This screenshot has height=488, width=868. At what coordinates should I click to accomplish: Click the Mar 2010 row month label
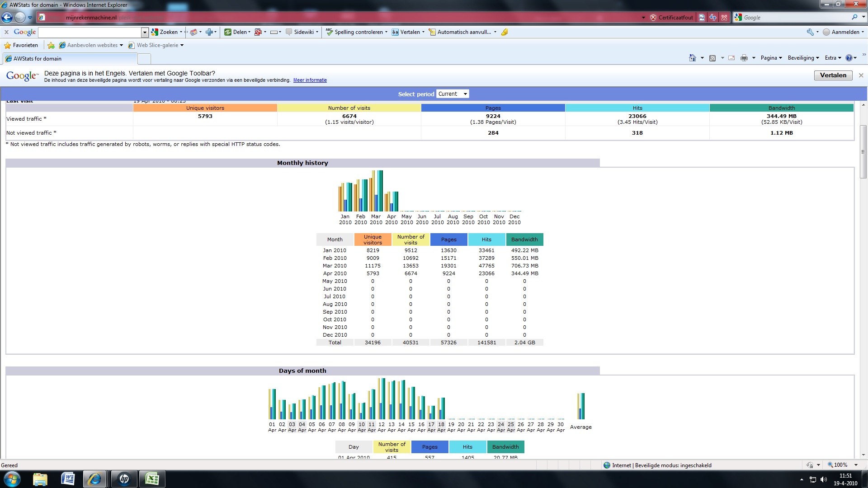pyautogui.click(x=335, y=266)
